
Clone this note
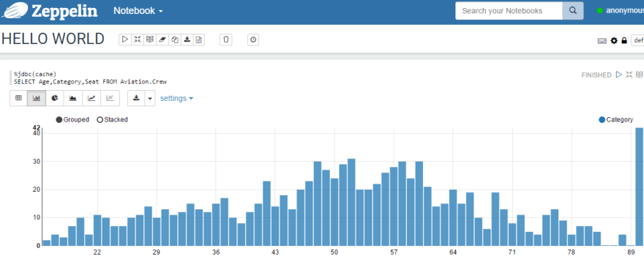pos(175,40)
